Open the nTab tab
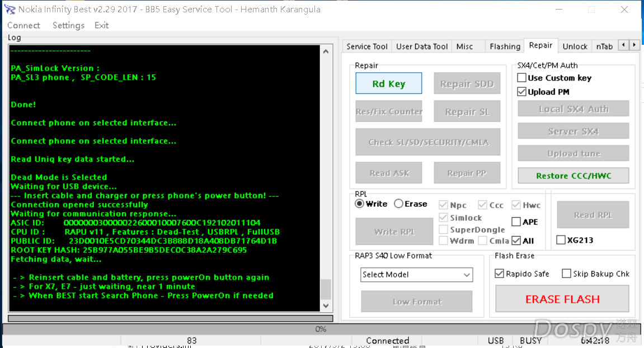This screenshot has height=348, width=644. (x=604, y=46)
